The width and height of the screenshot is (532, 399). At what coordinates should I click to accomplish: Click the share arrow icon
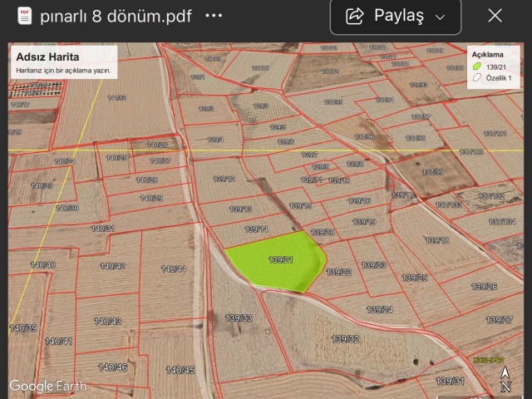pos(355,16)
